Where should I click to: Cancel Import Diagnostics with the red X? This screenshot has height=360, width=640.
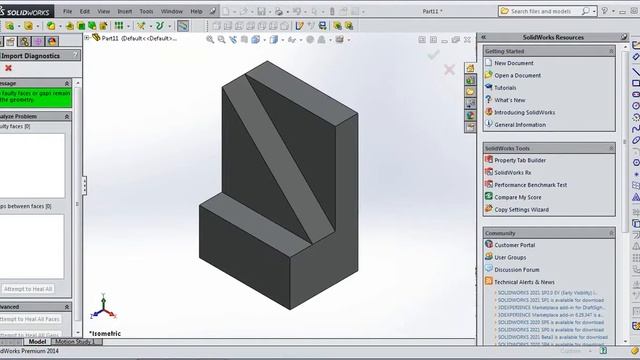[8, 68]
